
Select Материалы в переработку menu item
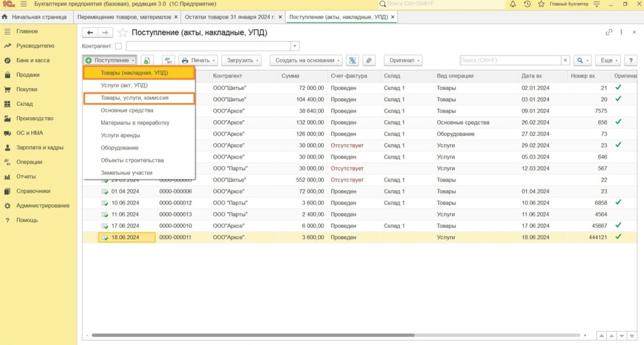139,123
